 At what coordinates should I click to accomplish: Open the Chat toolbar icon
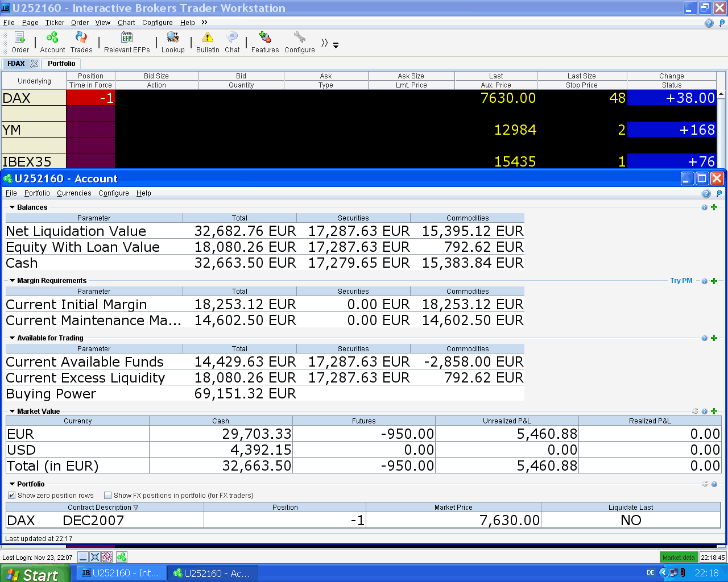point(232,38)
